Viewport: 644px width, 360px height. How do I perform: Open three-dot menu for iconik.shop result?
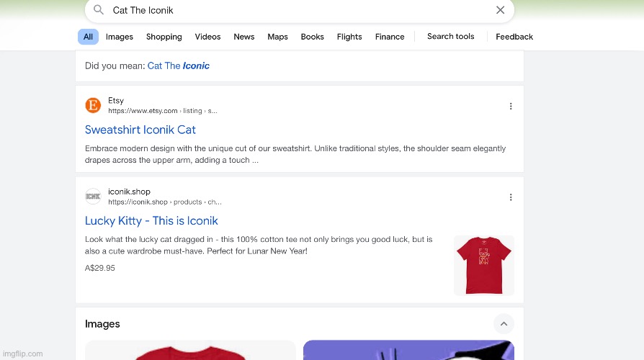click(x=511, y=197)
